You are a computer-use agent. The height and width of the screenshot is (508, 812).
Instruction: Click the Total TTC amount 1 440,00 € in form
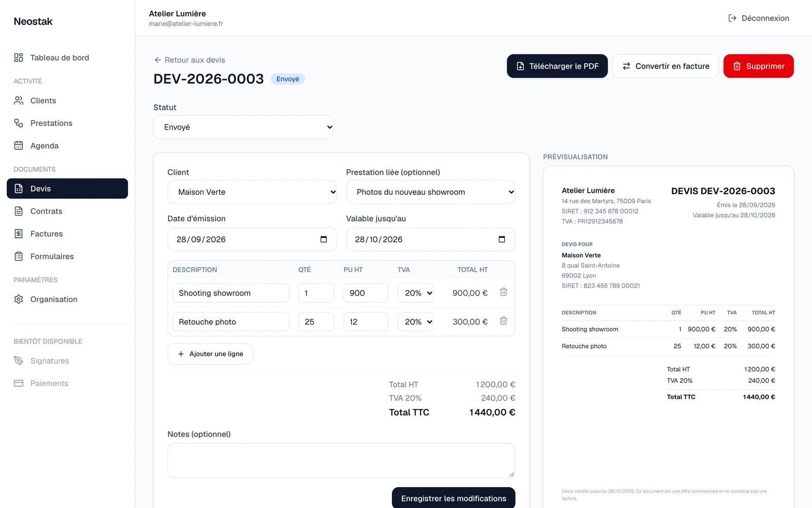[492, 412]
